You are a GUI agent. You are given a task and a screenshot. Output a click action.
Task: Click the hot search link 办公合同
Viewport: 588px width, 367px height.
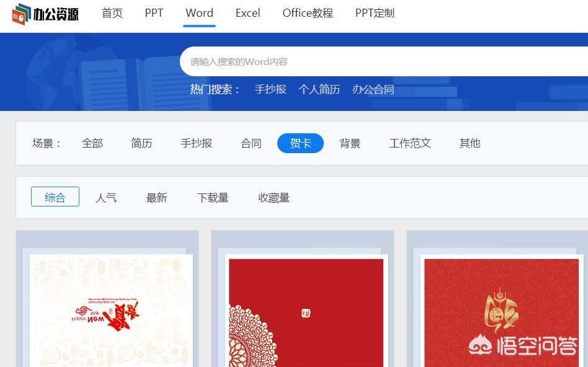click(x=373, y=89)
